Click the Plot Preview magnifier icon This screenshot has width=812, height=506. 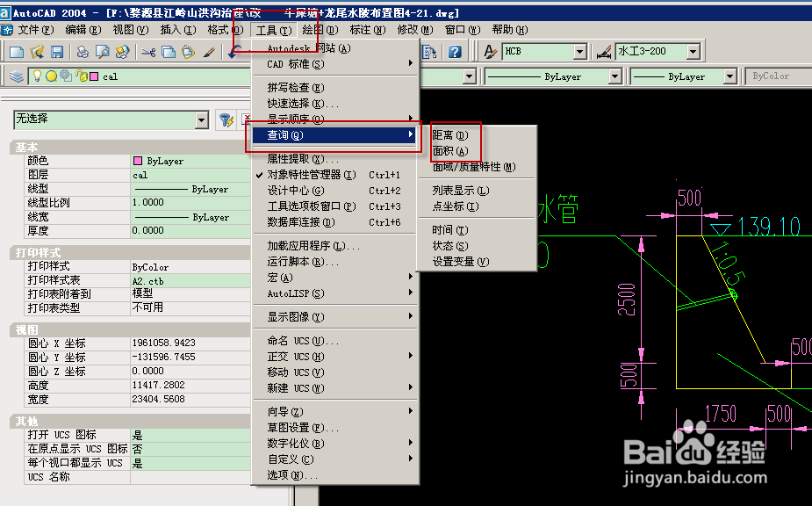(103, 52)
